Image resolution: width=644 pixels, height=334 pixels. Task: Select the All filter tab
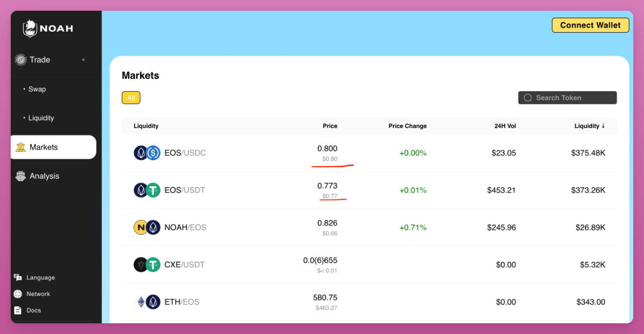click(131, 98)
